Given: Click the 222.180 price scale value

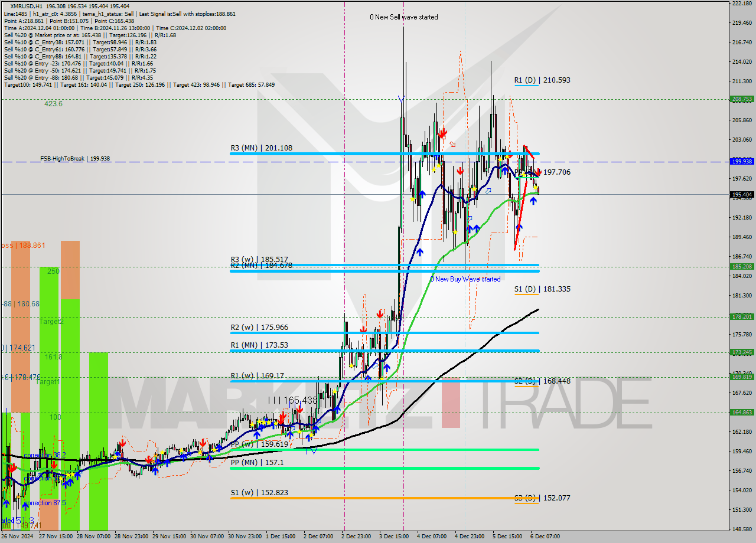Looking at the screenshot, I should coord(742,4).
